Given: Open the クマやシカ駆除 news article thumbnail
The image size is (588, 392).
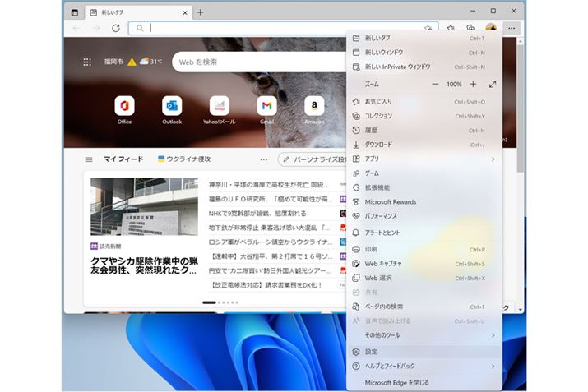Looking at the screenshot, I should (143, 206).
